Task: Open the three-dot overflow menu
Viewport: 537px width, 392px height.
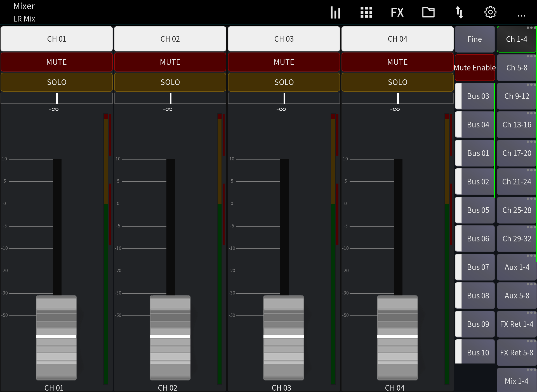Action: point(521,16)
